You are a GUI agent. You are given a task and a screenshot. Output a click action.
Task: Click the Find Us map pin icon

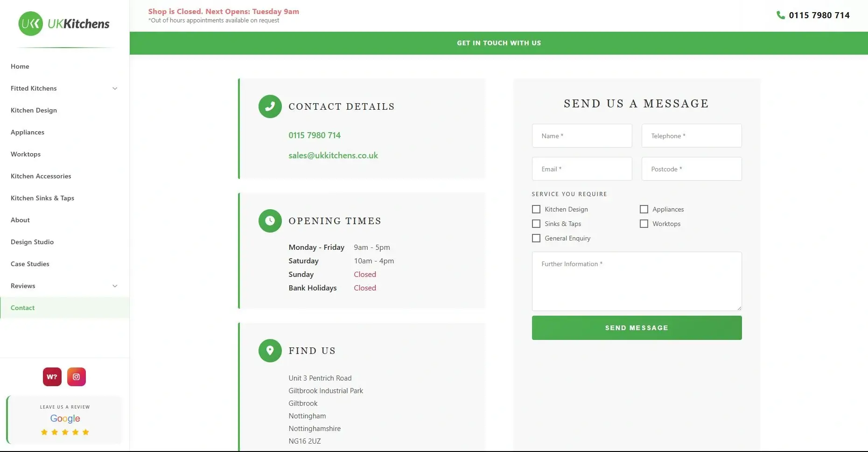click(x=270, y=351)
